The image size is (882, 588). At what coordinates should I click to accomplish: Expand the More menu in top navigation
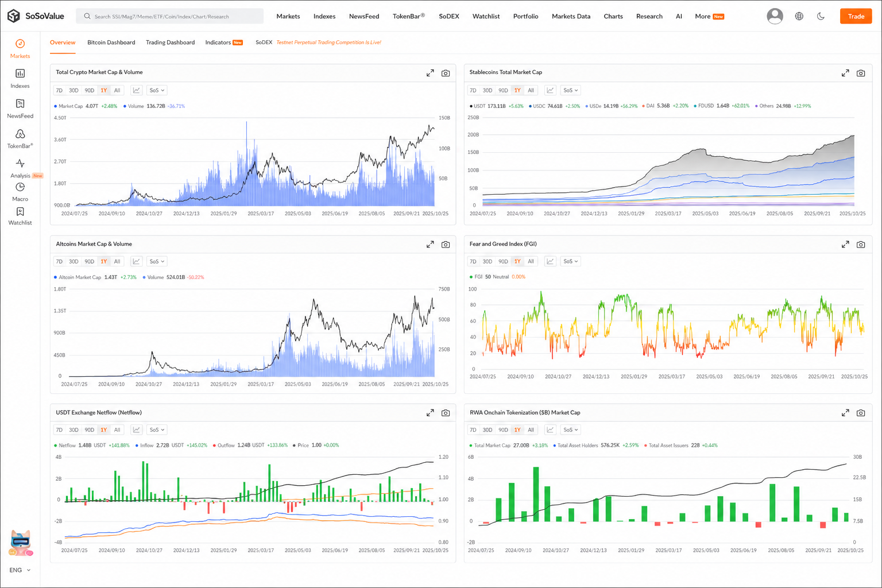(709, 16)
